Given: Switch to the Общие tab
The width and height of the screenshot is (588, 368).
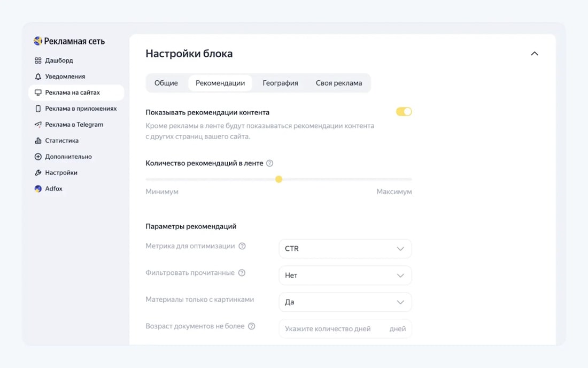Looking at the screenshot, I should (166, 83).
